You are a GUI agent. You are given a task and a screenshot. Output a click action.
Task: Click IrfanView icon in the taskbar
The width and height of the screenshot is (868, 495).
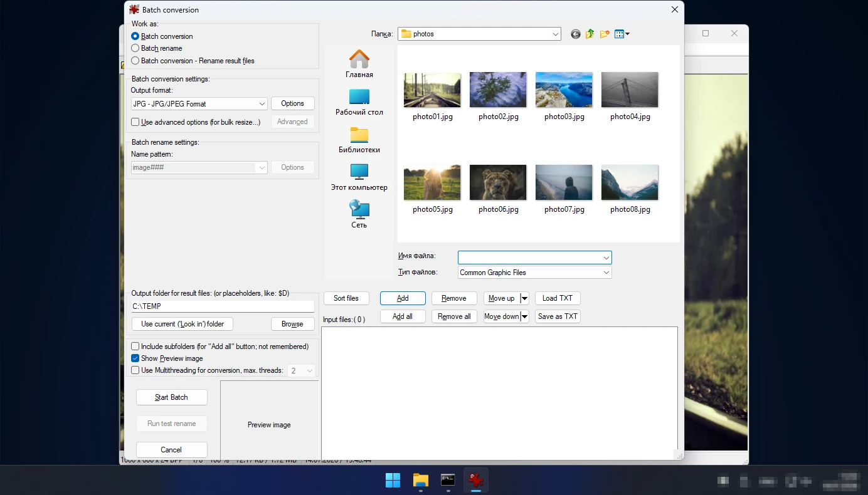(x=476, y=481)
